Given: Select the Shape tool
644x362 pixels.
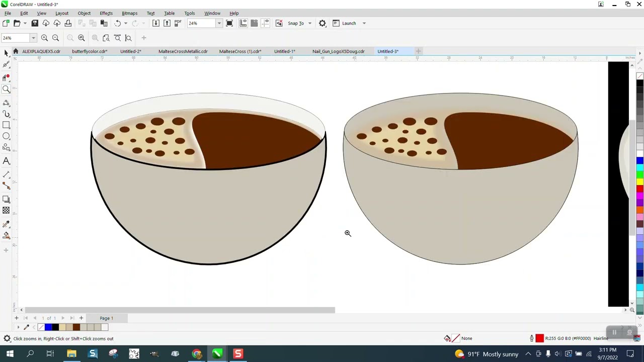Looking at the screenshot, I should pyautogui.click(x=6, y=65).
